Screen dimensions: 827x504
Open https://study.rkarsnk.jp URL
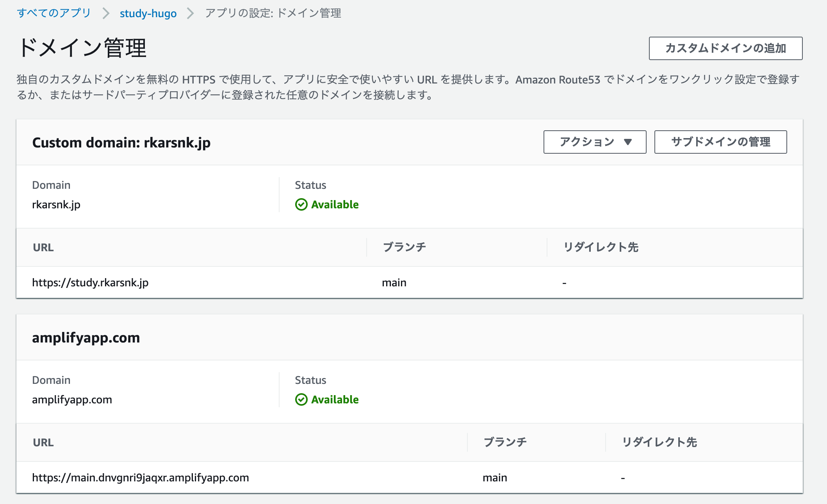90,282
